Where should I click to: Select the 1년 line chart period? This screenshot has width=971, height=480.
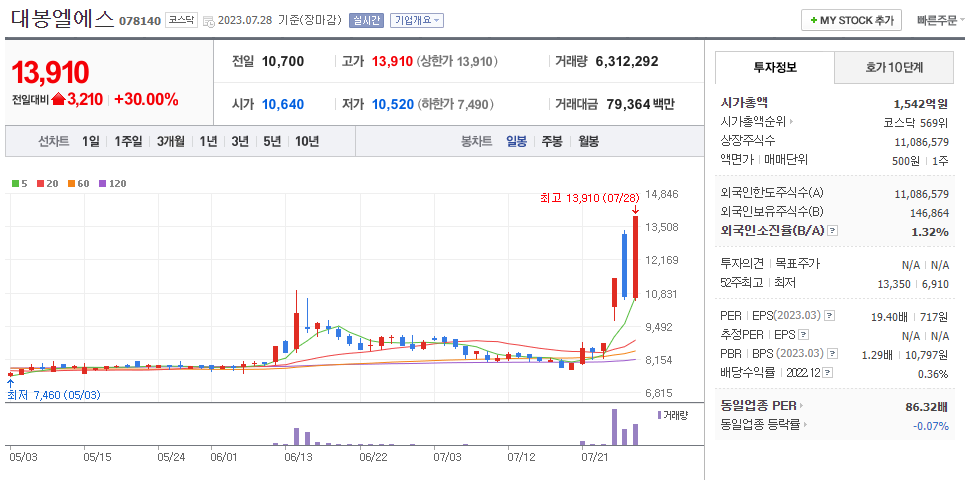point(208,141)
